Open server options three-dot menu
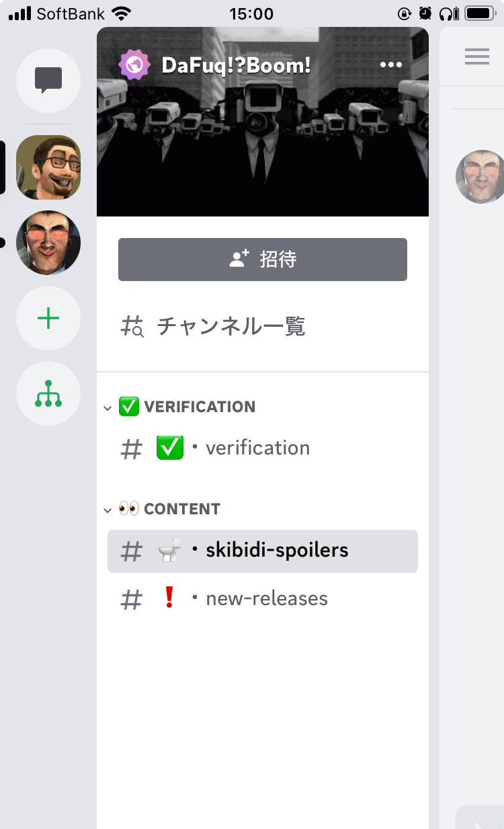The height and width of the screenshot is (829, 504). (391, 65)
